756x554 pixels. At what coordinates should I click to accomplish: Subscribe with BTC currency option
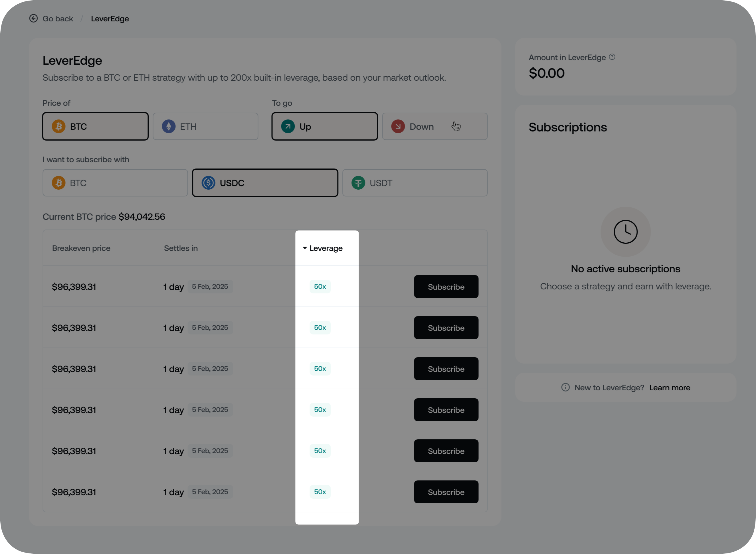115,183
